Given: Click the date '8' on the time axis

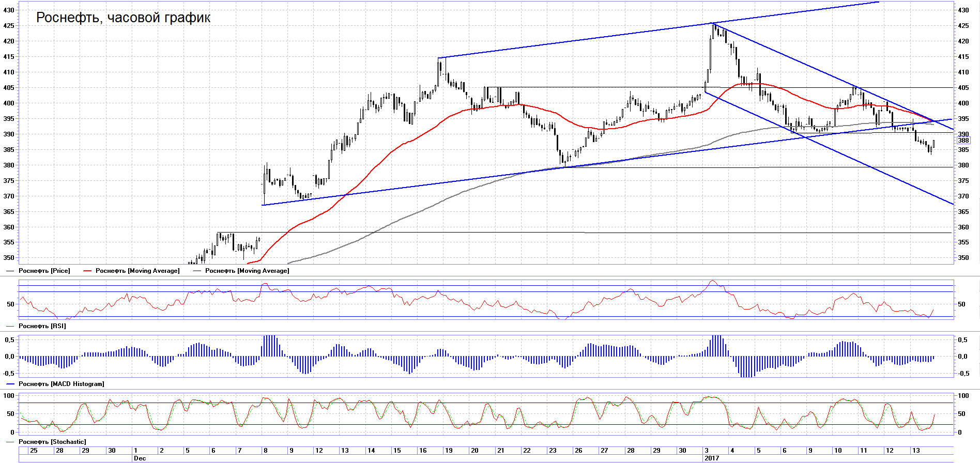Looking at the screenshot, I should (266, 451).
